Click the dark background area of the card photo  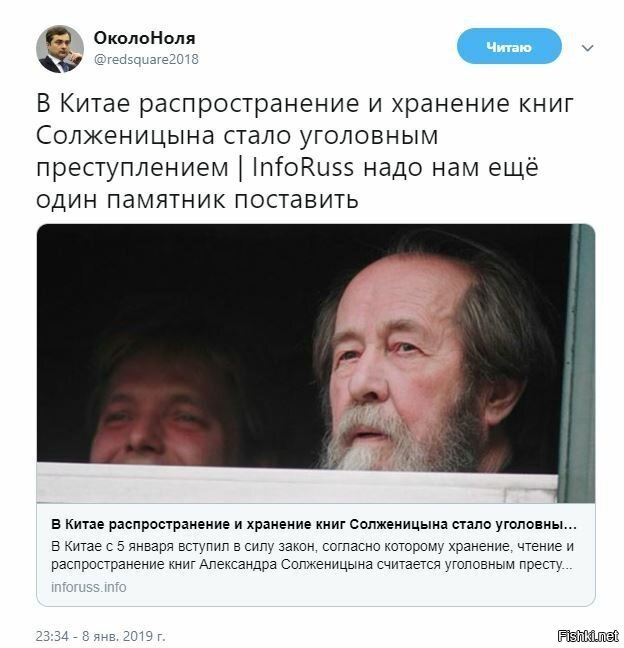186,281
